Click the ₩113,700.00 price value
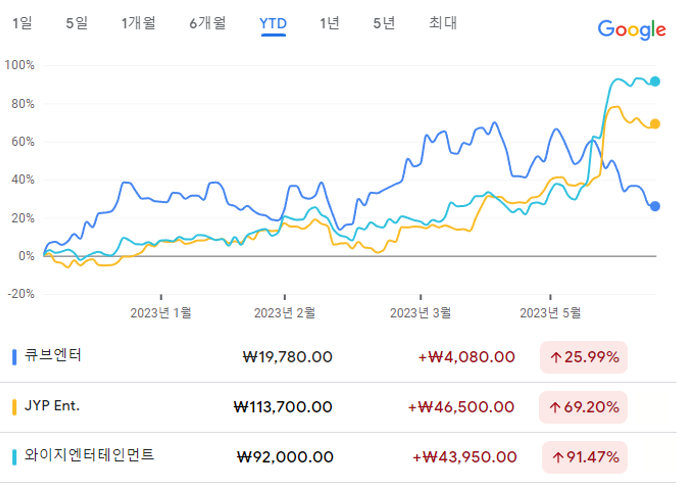Viewport: 699px width, 495px height. 283,407
